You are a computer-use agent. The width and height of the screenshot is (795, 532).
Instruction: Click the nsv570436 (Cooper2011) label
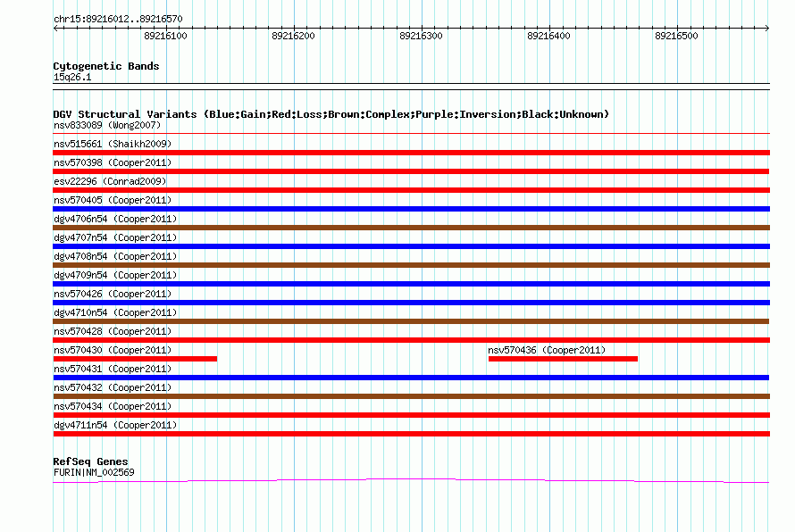click(x=547, y=350)
